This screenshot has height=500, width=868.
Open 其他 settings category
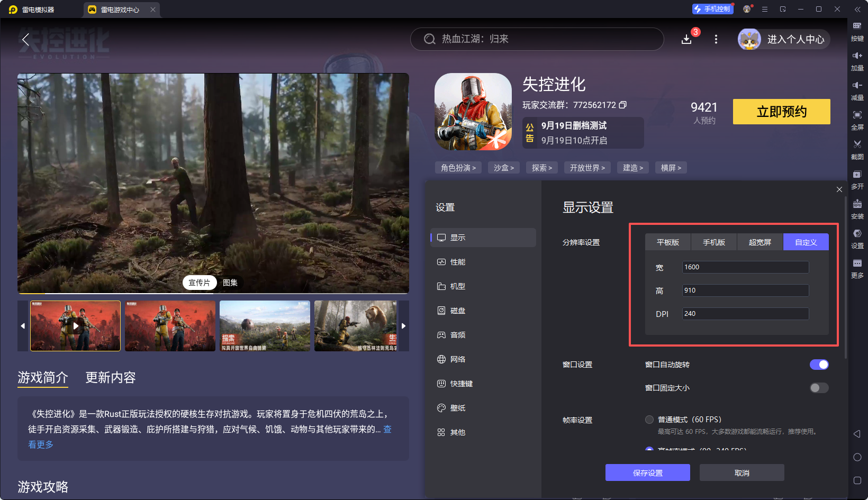coord(483,432)
